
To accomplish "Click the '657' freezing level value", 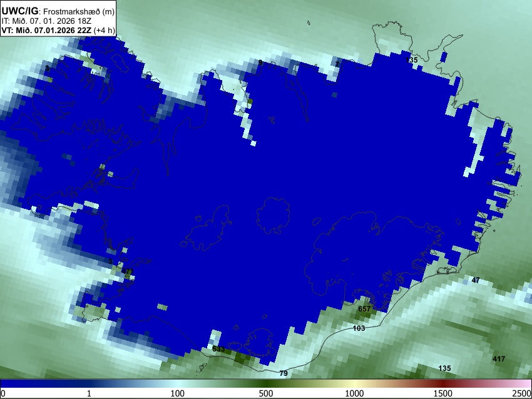I will (x=364, y=309).
